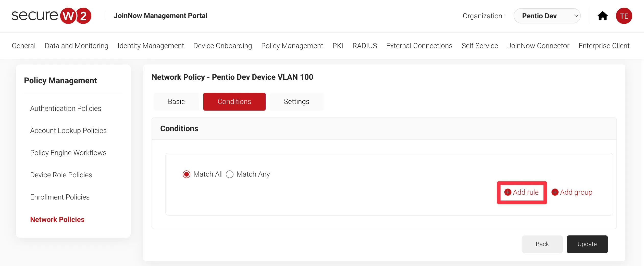The width and height of the screenshot is (644, 266).
Task: Open the Pentio Dev organization dropdown
Action: coord(547,16)
